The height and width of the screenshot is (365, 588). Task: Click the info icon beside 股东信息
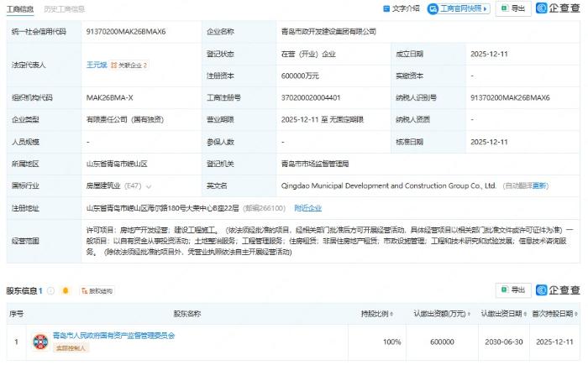(51, 291)
